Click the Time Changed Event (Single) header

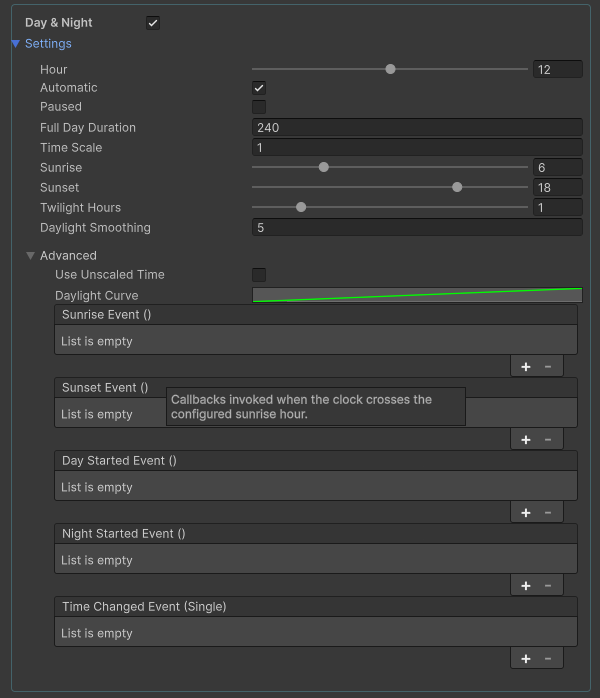tap(316, 607)
